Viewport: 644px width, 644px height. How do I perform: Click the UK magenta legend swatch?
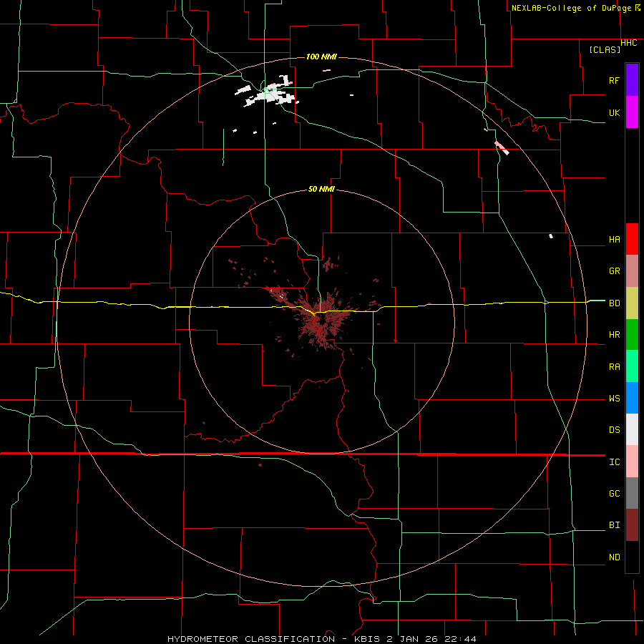[632, 112]
